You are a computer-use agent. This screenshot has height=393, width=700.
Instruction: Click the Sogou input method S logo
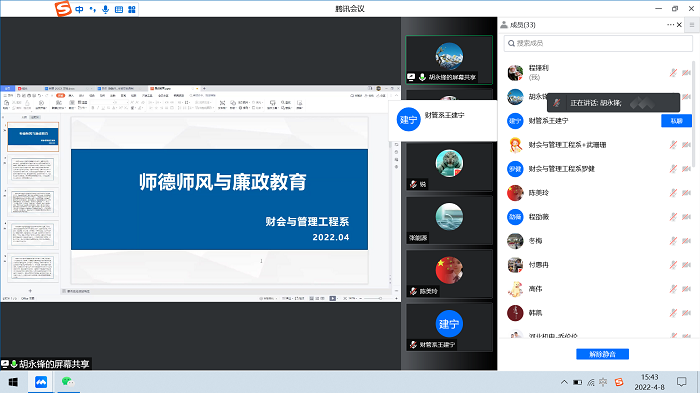63,8
